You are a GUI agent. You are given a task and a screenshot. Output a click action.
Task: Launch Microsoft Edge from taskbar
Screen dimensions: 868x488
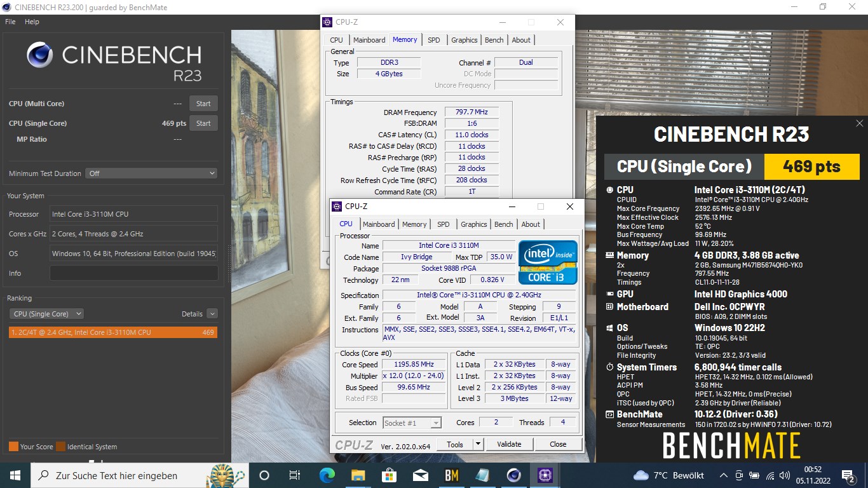(327, 475)
